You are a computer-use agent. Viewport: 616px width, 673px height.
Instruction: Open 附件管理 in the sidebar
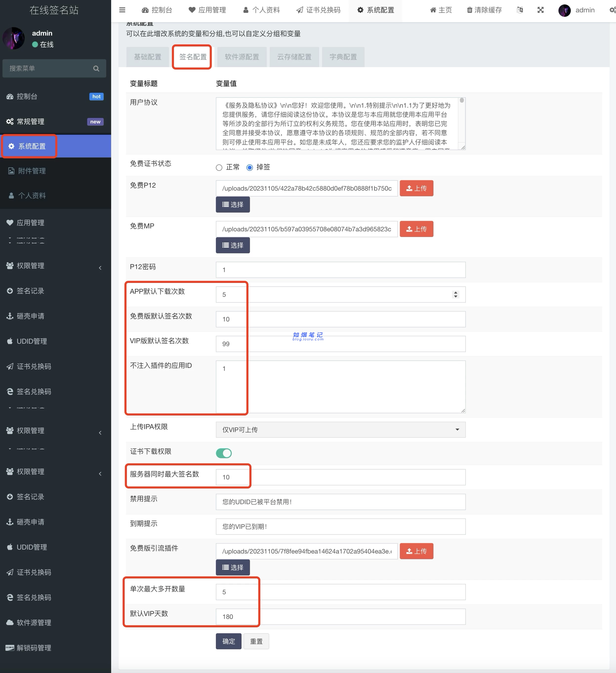56,171
